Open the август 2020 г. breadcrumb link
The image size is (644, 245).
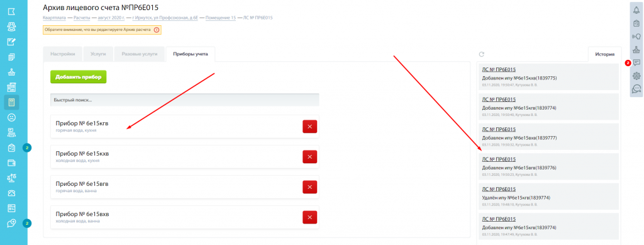tap(111, 18)
